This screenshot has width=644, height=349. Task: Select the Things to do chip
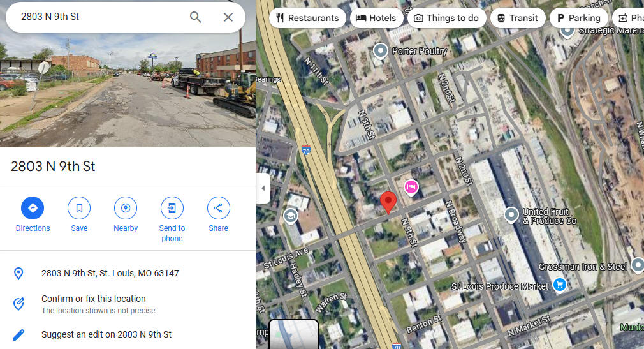[446, 18]
